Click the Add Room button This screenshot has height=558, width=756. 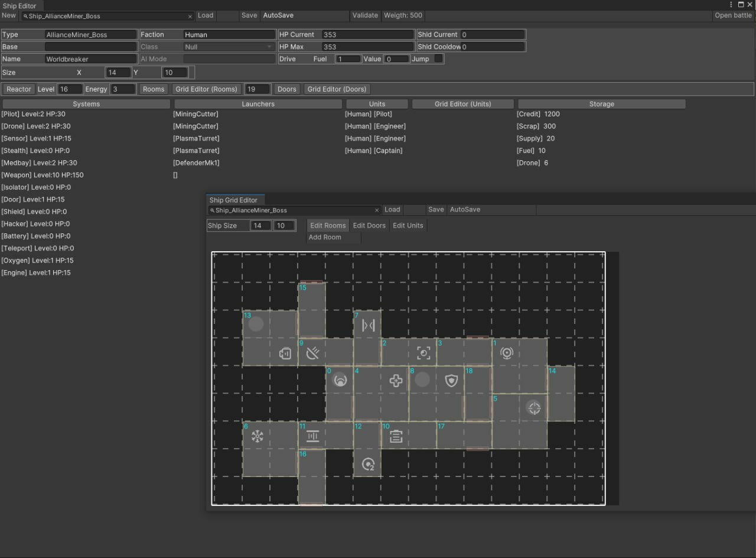tap(325, 237)
